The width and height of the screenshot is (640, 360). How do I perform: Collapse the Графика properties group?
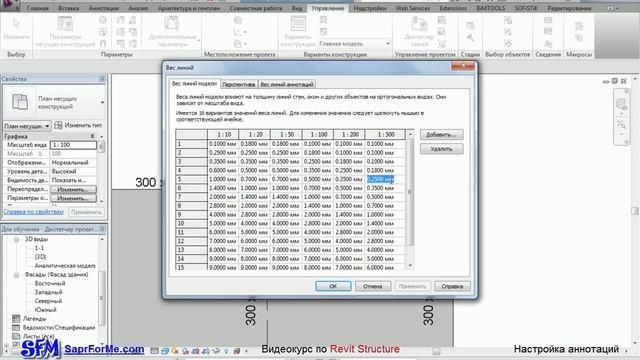pyautogui.click(x=93, y=136)
